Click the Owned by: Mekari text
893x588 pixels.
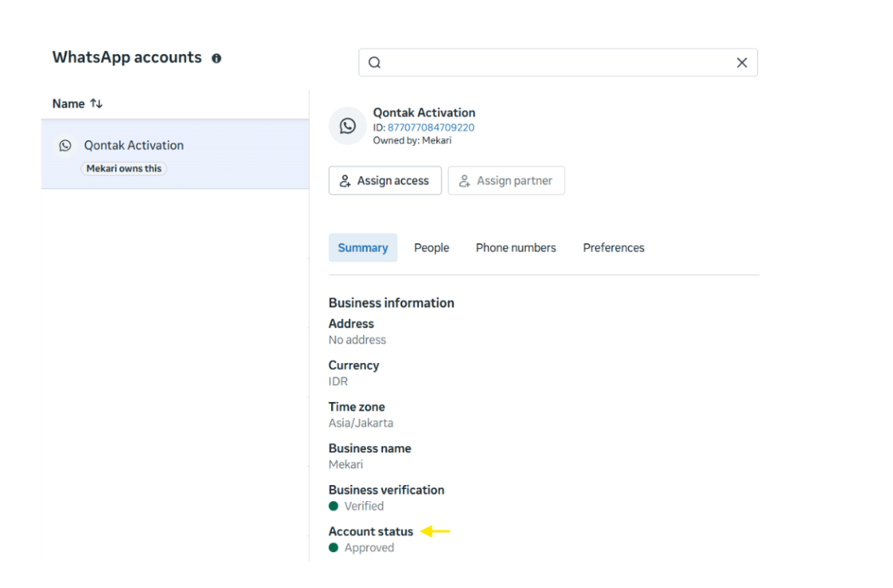pos(413,140)
